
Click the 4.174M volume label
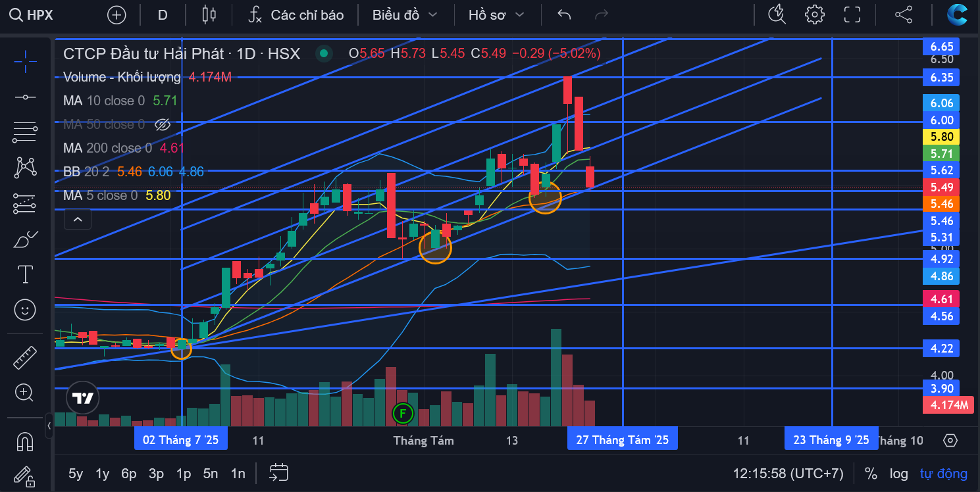click(x=948, y=405)
